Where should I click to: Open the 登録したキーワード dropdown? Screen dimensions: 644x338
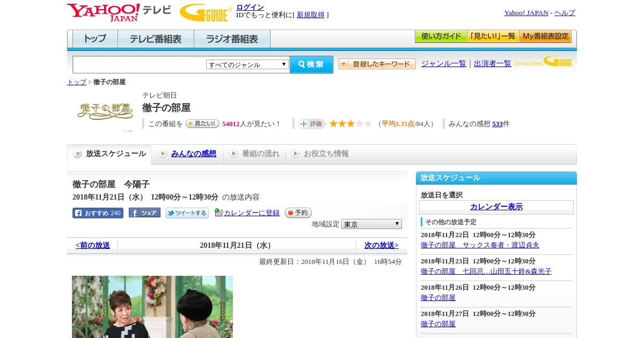pyautogui.click(x=377, y=64)
